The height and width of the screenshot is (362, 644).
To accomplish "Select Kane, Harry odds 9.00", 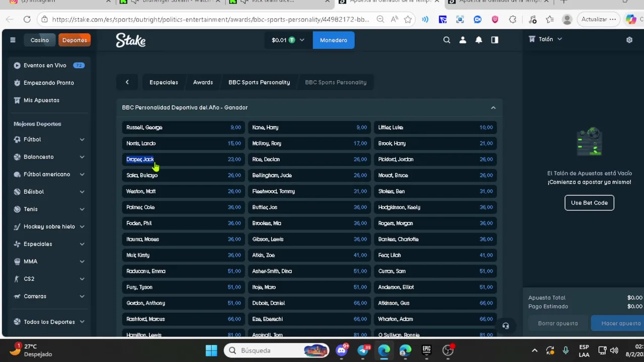I will pos(309,128).
